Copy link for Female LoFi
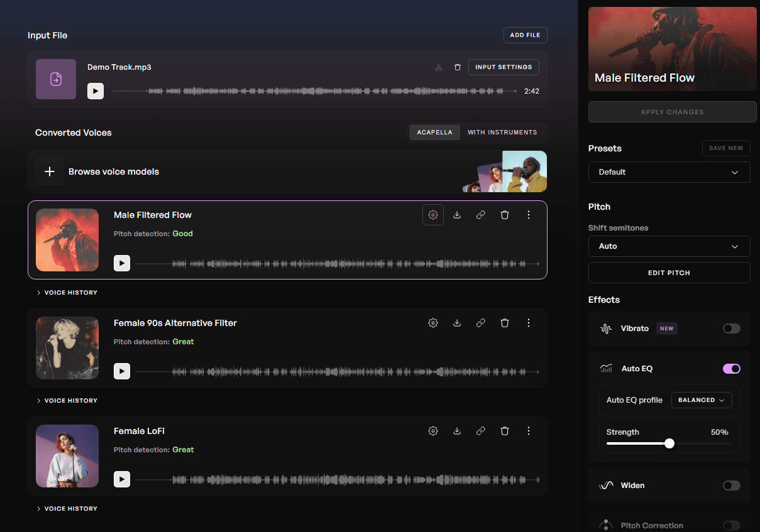Viewport: 760px width, 532px height. coord(481,431)
